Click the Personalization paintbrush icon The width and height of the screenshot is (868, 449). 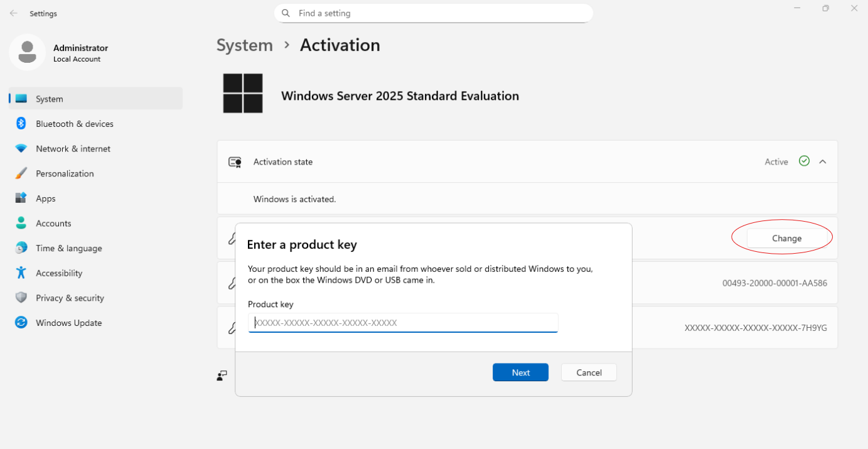click(x=21, y=173)
